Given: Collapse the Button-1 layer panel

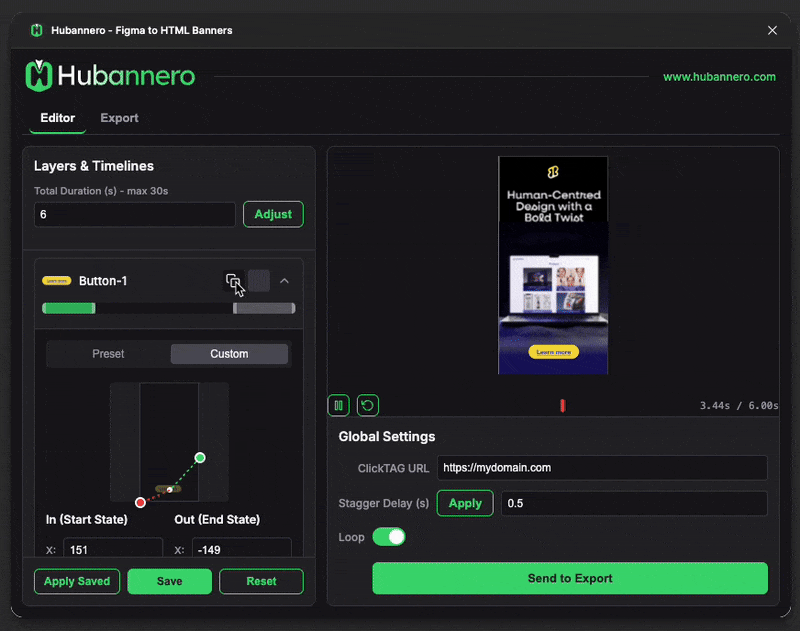Looking at the screenshot, I should tap(284, 281).
